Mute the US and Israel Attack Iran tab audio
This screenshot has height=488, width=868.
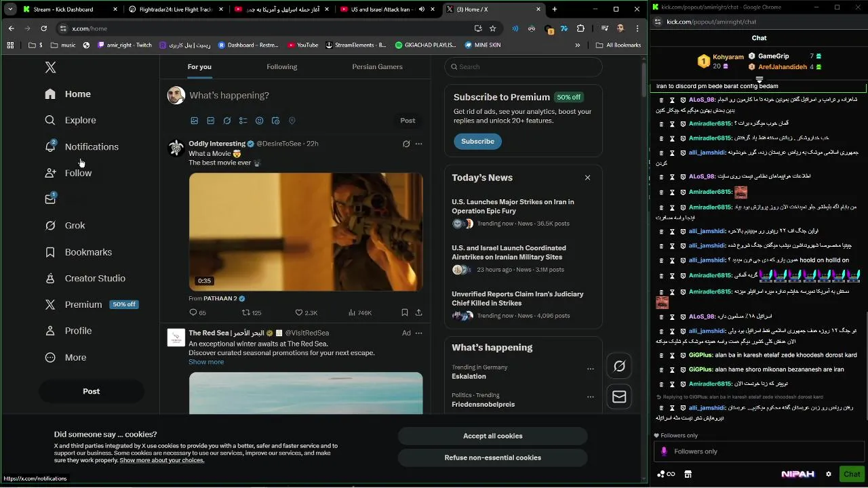pos(422,9)
